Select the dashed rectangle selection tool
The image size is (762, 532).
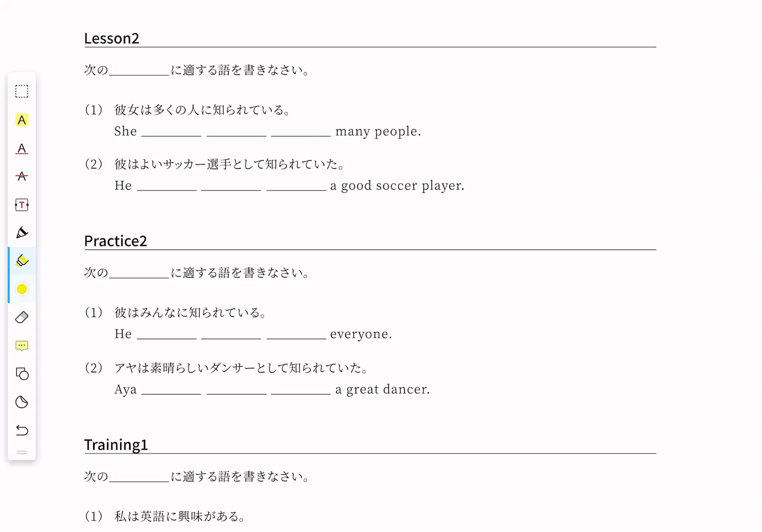pyautogui.click(x=22, y=91)
